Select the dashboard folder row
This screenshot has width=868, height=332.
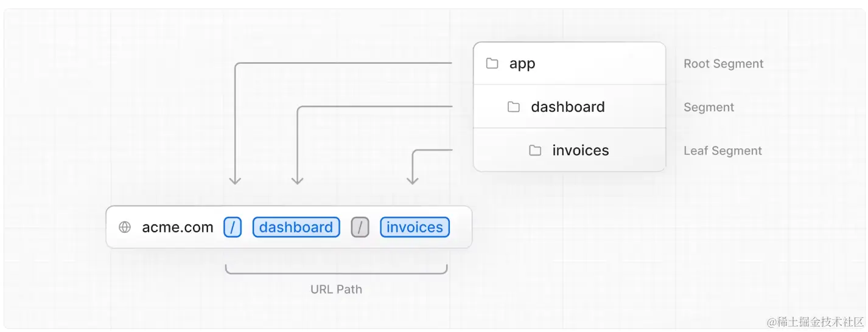click(569, 106)
